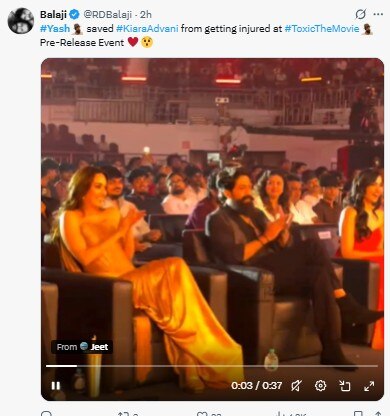Image resolution: width=390 pixels, height=416 pixels.
Task: Unmute the video sound
Action: [296, 386]
